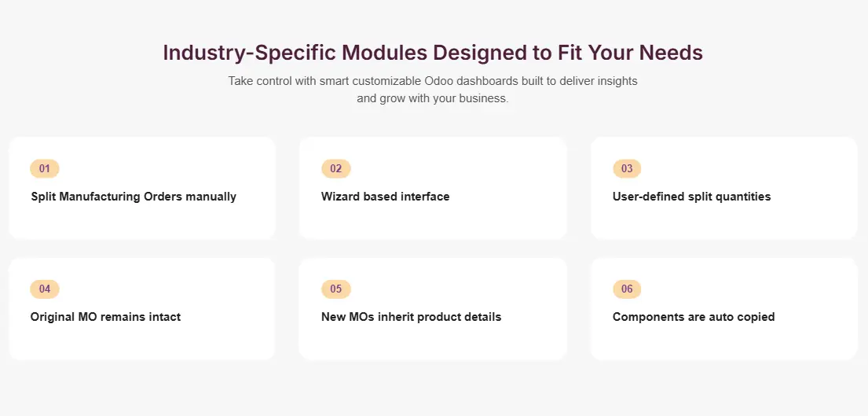This screenshot has height=416, width=868.
Task: Click 'Original MO remains intact' title
Action: pyautogui.click(x=106, y=317)
